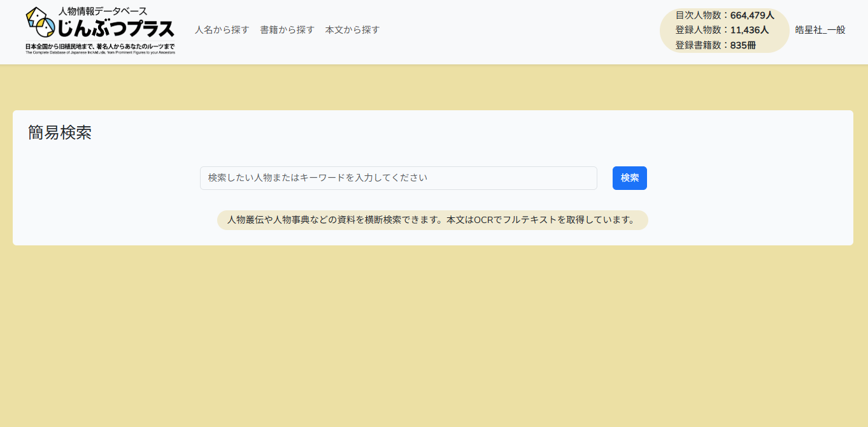868x427 pixels.
Task: Click the 人物情報データベース text above the logo
Action: (103, 11)
